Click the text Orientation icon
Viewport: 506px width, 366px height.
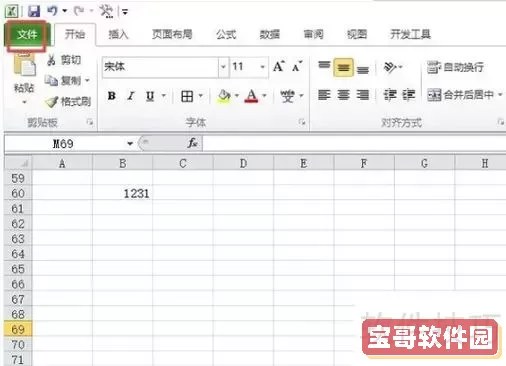(x=390, y=67)
